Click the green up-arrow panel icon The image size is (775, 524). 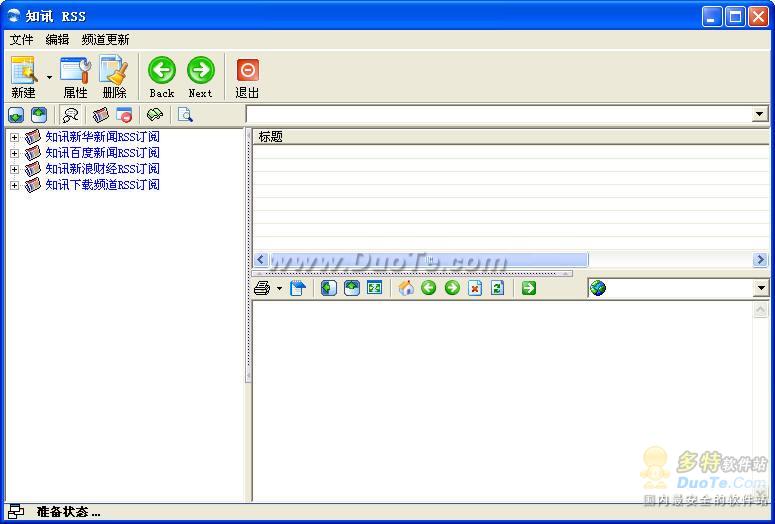point(39,115)
